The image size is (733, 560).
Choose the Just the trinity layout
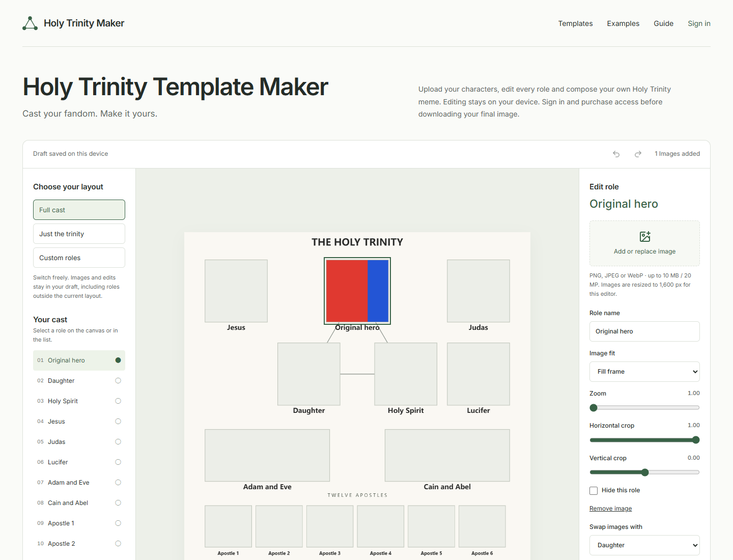coord(79,234)
